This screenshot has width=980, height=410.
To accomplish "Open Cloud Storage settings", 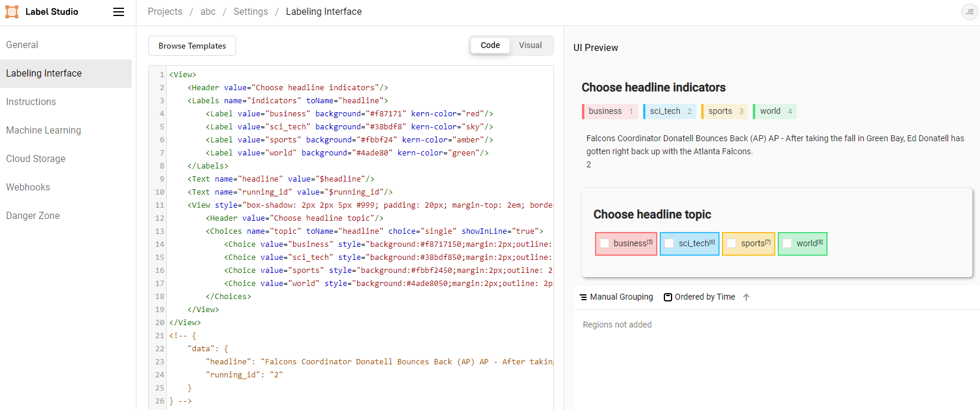I will (66, 159).
